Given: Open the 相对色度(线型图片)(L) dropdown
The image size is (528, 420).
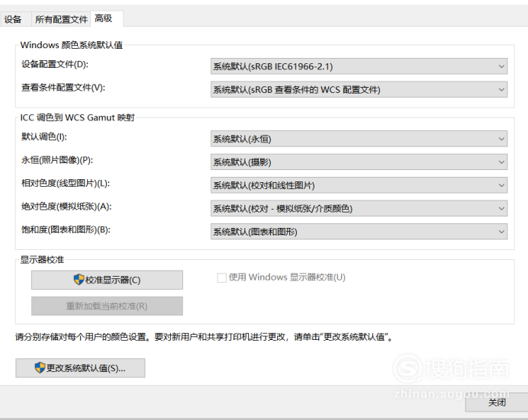Looking at the screenshot, I should 359,185.
